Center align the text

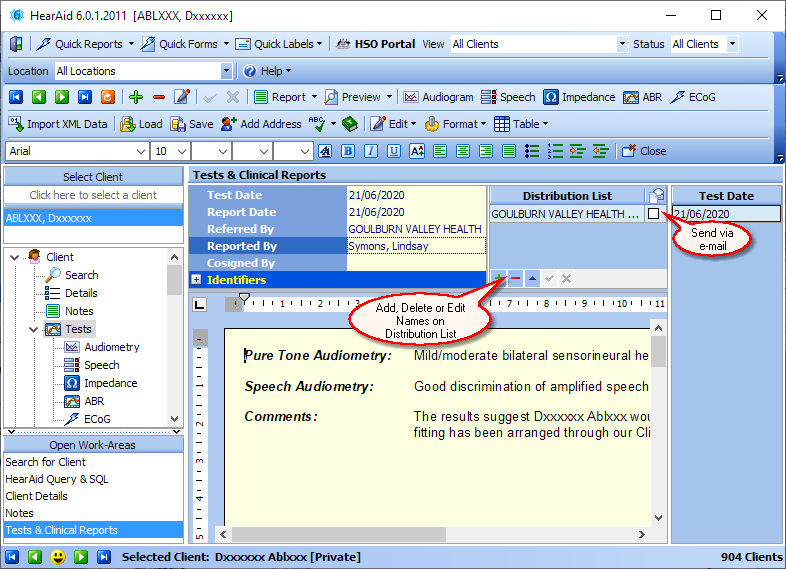coord(463,151)
